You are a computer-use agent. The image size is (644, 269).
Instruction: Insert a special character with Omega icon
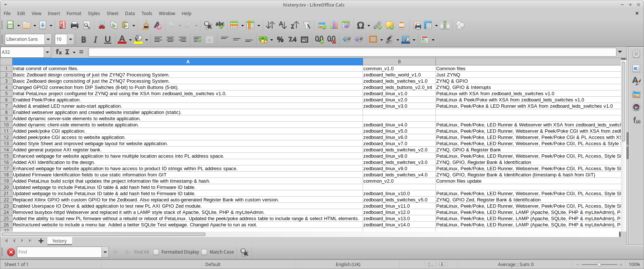pos(360,25)
